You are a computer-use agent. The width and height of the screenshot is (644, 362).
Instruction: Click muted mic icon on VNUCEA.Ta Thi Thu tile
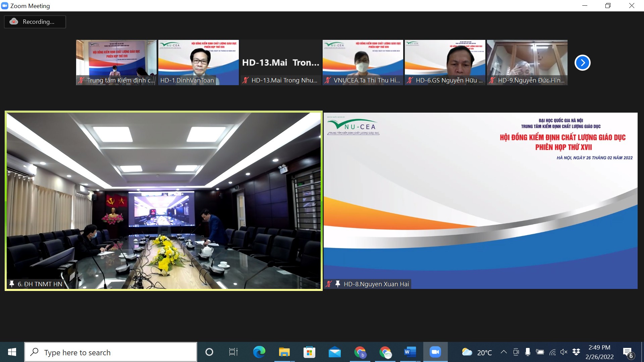[328, 80]
